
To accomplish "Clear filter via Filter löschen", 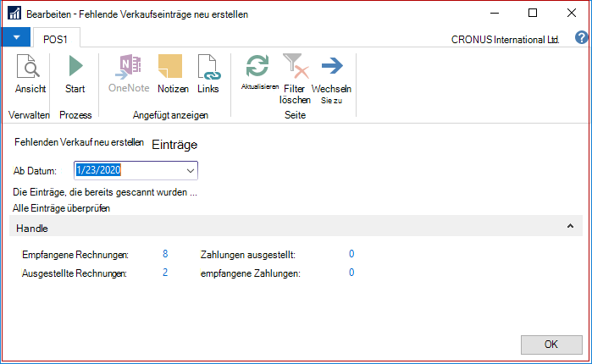I will [295, 79].
